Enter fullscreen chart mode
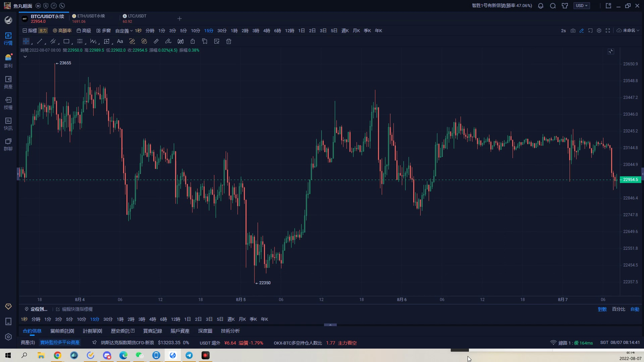This screenshot has width=644, height=362. pyautogui.click(x=608, y=31)
